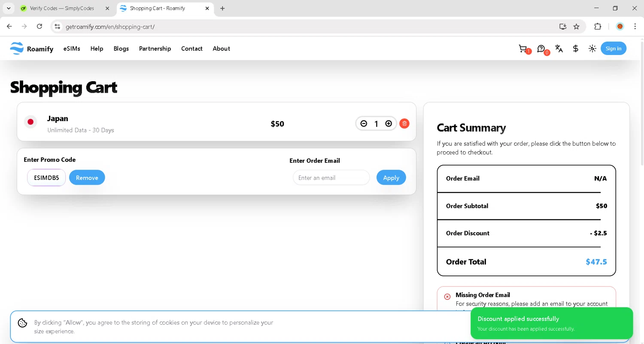
Task: Increase Japan eSIM quantity with plus
Action: tap(389, 124)
